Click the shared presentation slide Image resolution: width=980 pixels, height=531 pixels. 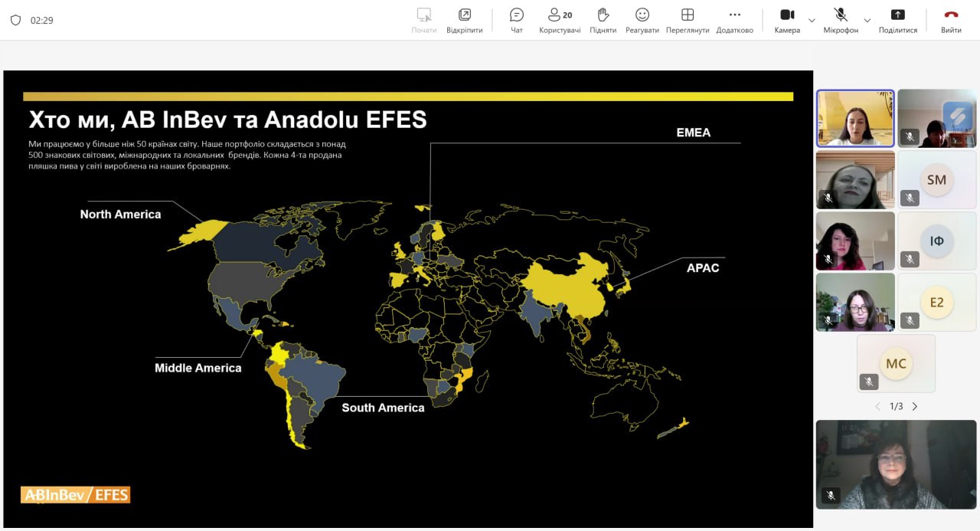(408, 299)
